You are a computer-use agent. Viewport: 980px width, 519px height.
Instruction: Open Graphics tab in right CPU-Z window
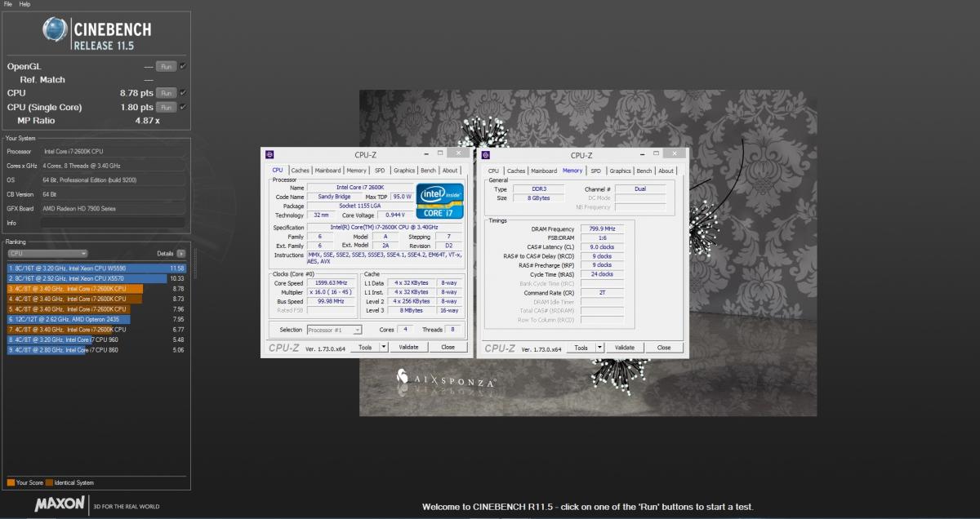pos(621,171)
